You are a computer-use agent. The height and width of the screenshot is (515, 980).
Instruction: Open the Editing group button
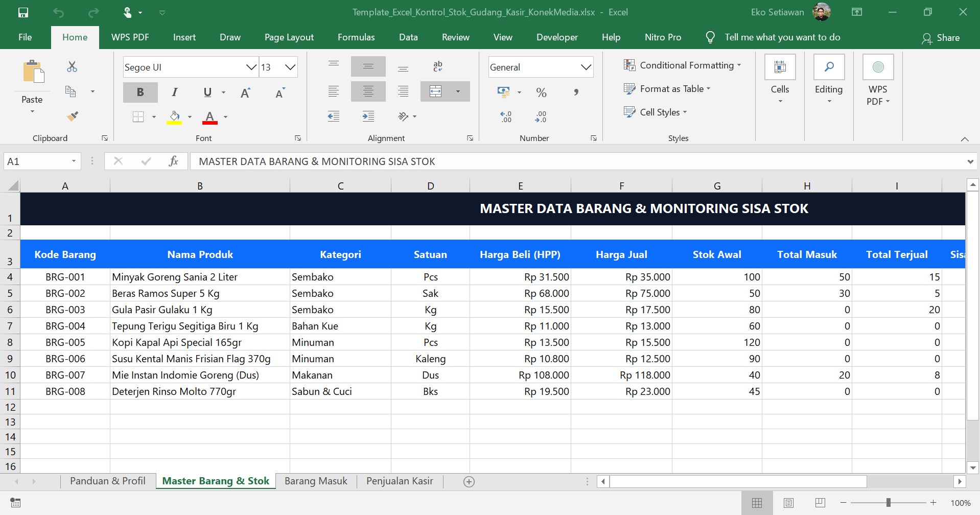[x=829, y=79]
